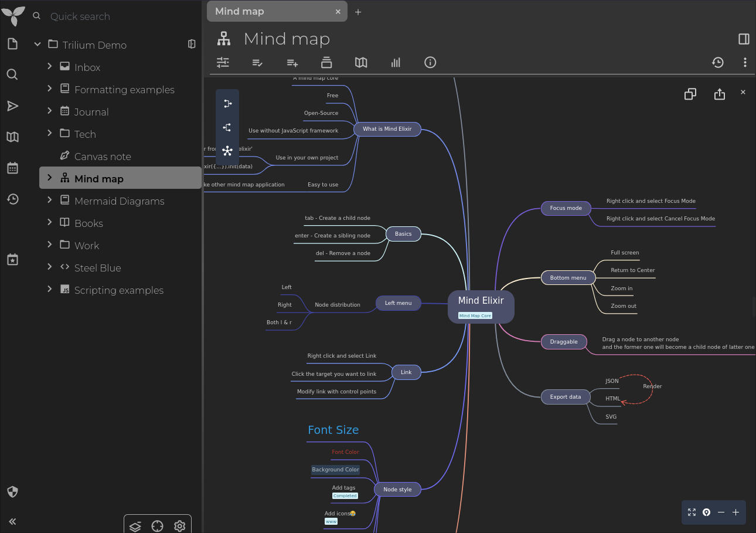Expand the Scripting examples folder
Viewport: 756px width, 533px height.
pos(50,290)
